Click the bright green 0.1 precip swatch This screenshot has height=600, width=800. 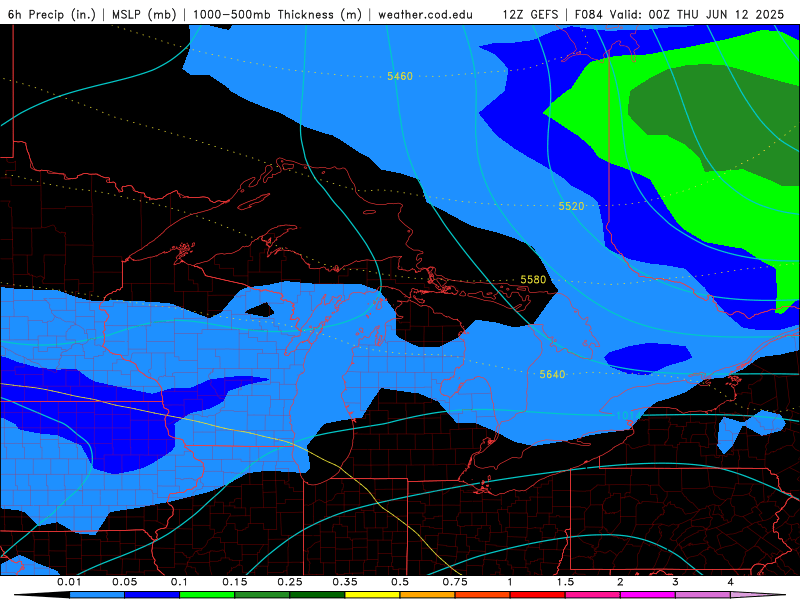coord(207,595)
